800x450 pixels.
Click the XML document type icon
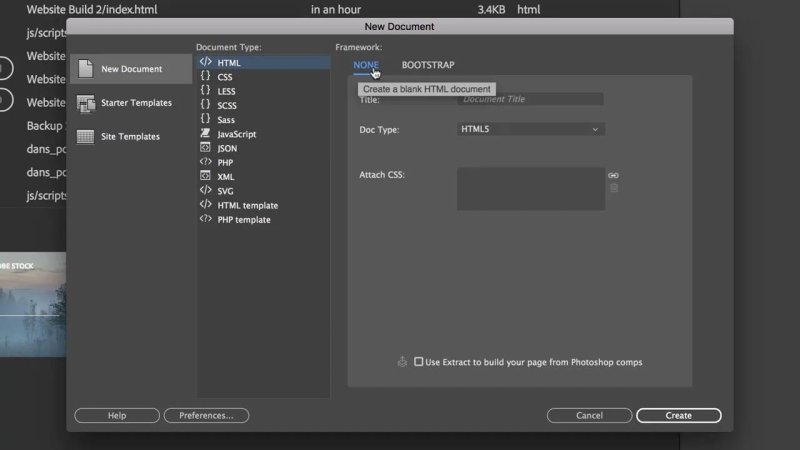tap(206, 176)
